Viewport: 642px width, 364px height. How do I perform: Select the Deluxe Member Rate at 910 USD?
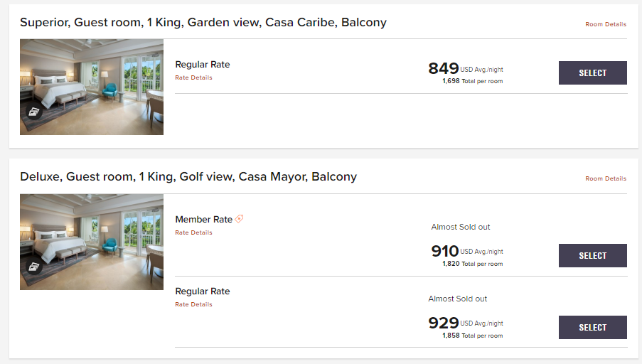[592, 255]
